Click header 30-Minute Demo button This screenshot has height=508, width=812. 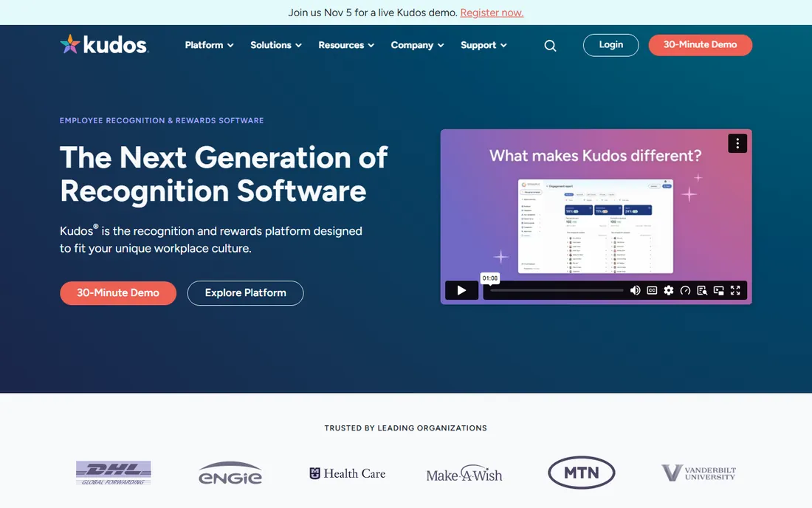700,45
